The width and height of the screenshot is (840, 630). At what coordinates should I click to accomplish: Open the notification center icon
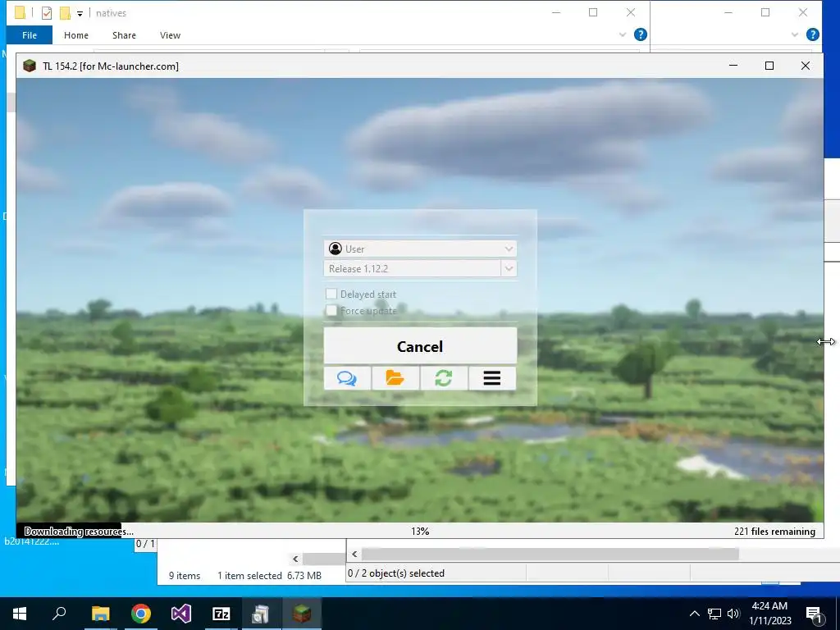[814, 614]
